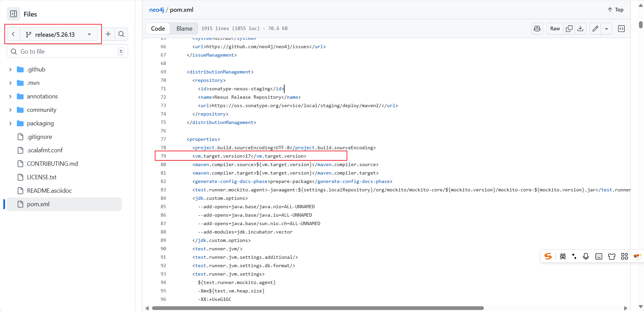Open the .github folder
Viewport: 644px width, 311px height.
(36, 69)
